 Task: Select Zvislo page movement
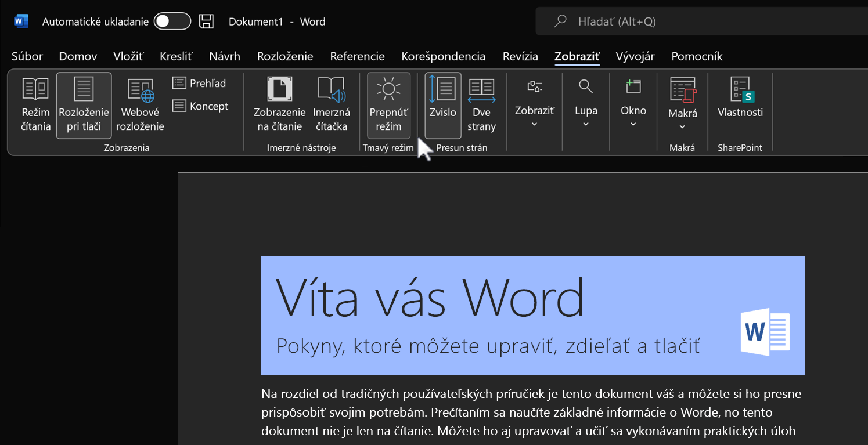443,105
